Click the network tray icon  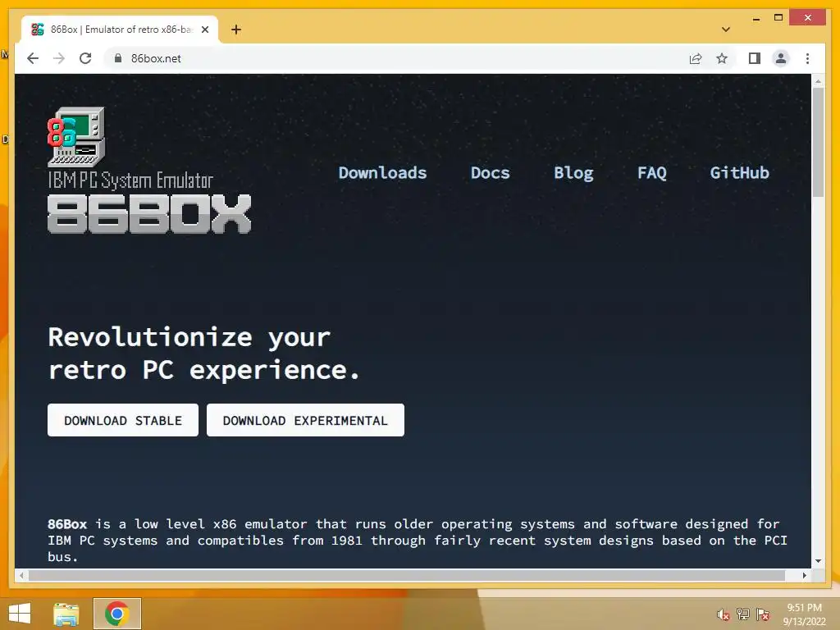[743, 614]
